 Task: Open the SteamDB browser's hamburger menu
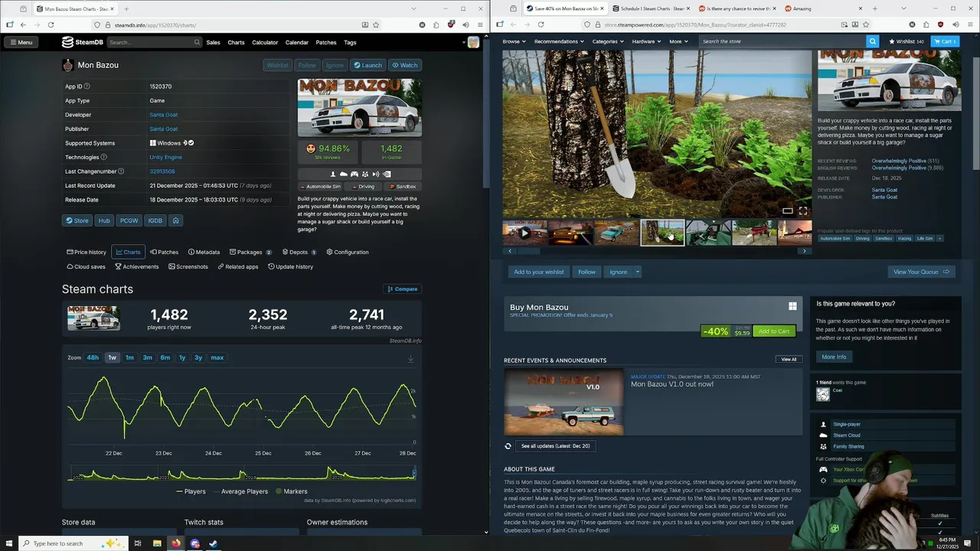tap(479, 24)
